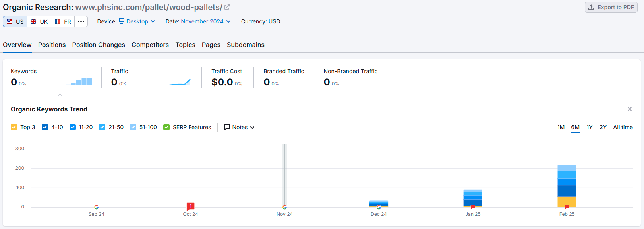Click the Google icon at Dec 24
The width and height of the screenshot is (644, 229).
pyautogui.click(x=379, y=207)
